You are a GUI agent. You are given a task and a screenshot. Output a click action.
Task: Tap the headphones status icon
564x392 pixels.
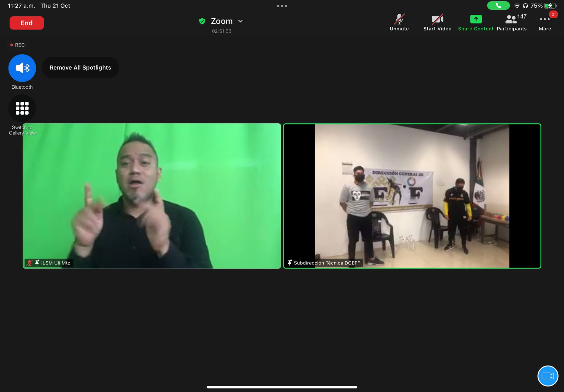point(525,6)
